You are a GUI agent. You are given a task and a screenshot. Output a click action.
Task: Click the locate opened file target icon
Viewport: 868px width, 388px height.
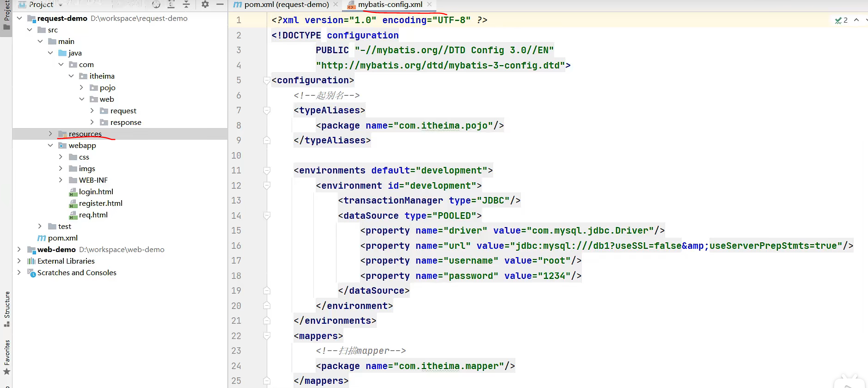click(156, 5)
